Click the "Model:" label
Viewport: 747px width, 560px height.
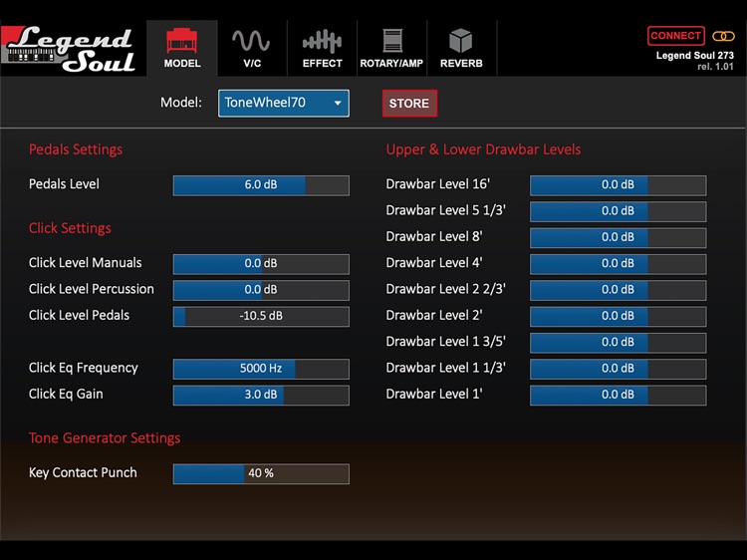pyautogui.click(x=181, y=103)
